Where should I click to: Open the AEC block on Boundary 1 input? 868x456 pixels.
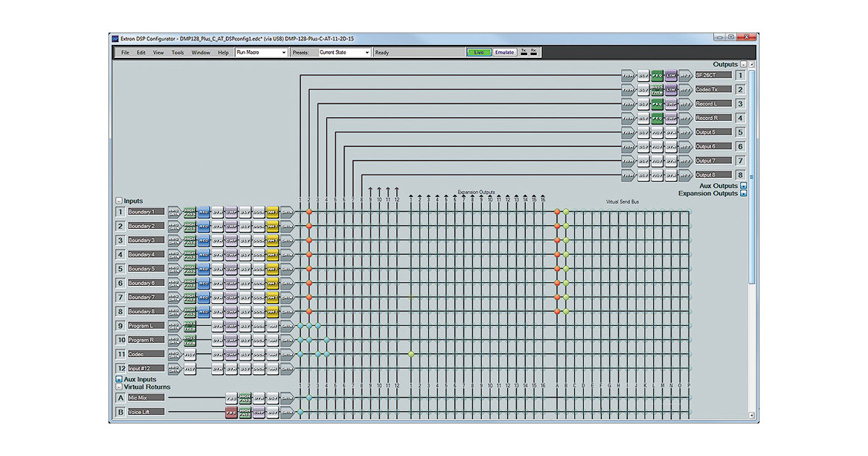click(x=203, y=212)
